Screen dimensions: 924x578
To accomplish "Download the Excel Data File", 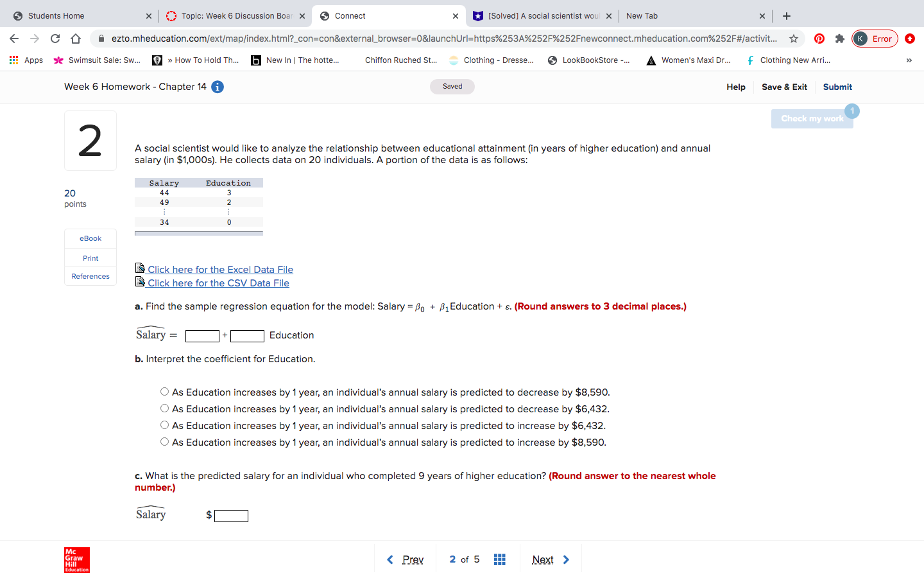I will click(x=220, y=270).
